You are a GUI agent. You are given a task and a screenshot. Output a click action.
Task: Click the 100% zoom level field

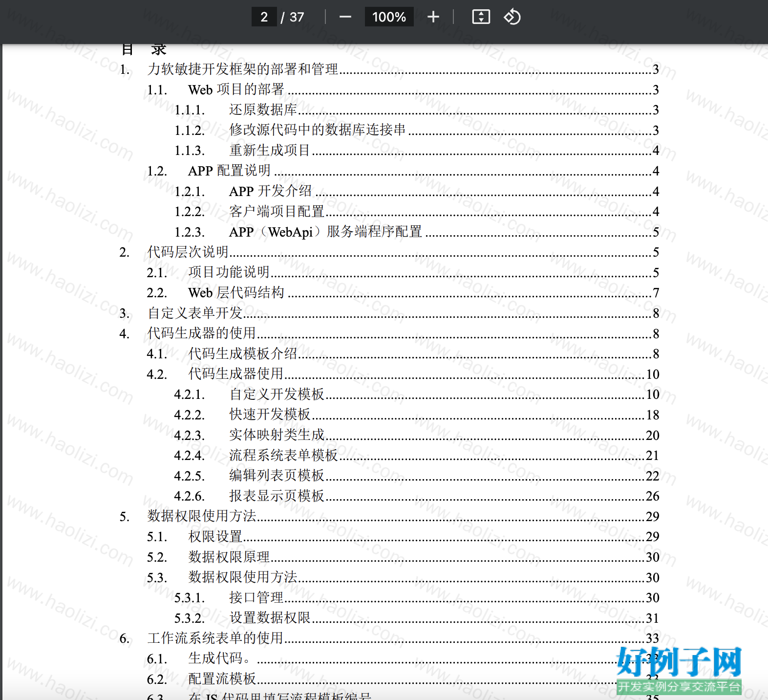point(389,17)
